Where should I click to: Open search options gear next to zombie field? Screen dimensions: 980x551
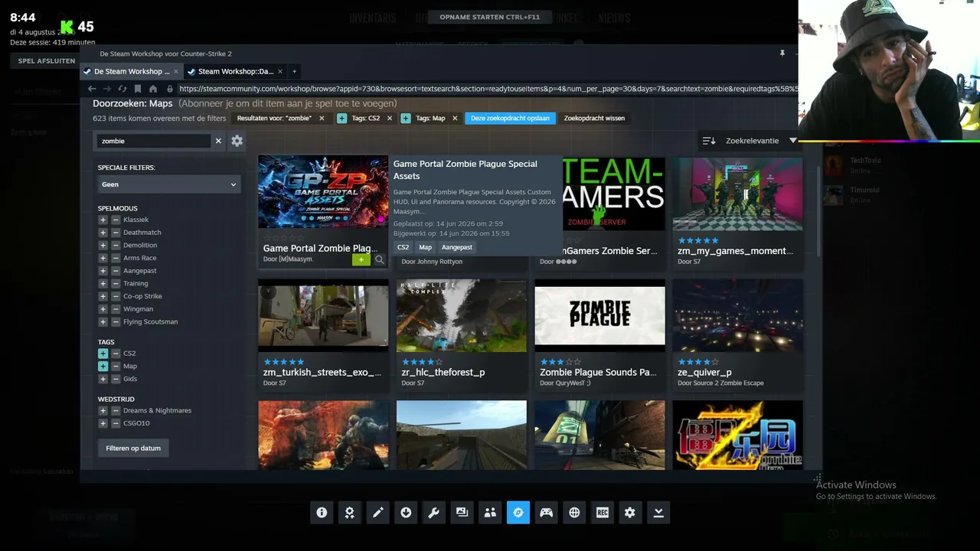click(x=237, y=141)
